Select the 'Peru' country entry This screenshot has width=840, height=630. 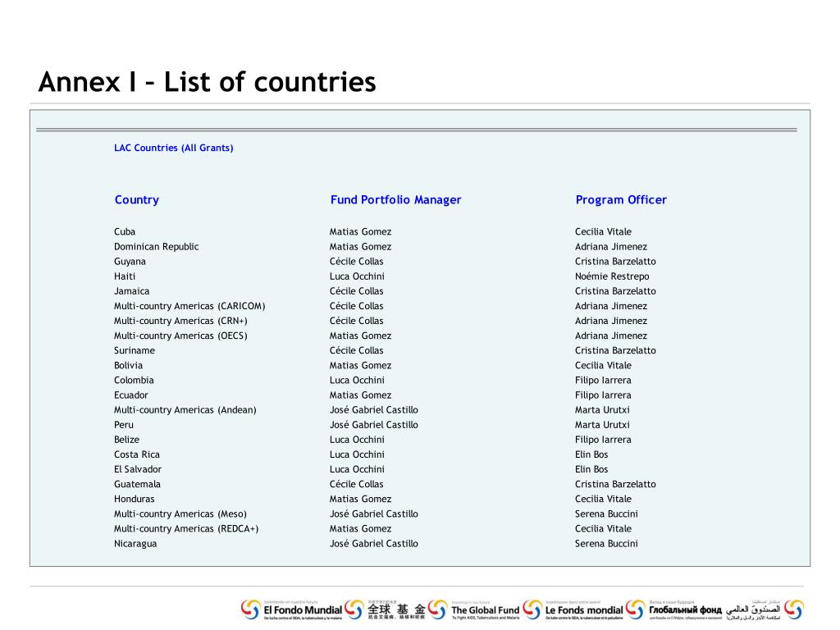(124, 425)
